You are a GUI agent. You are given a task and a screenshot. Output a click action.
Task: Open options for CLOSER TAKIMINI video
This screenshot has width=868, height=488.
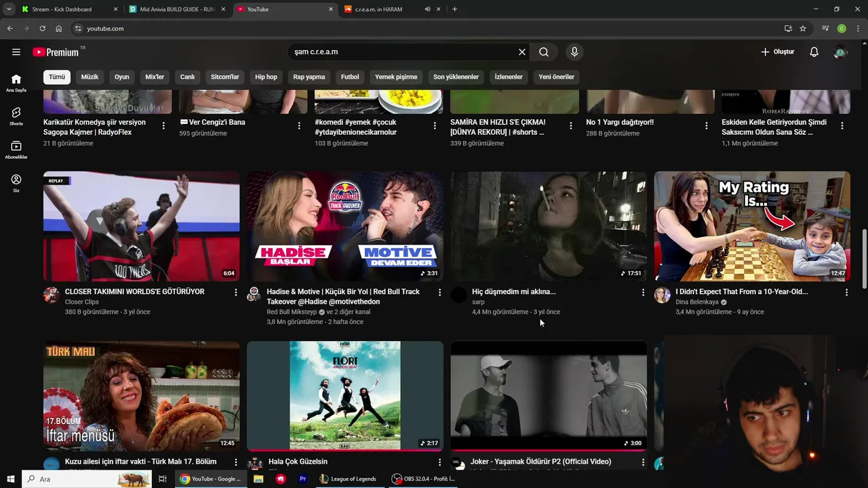(236, 292)
